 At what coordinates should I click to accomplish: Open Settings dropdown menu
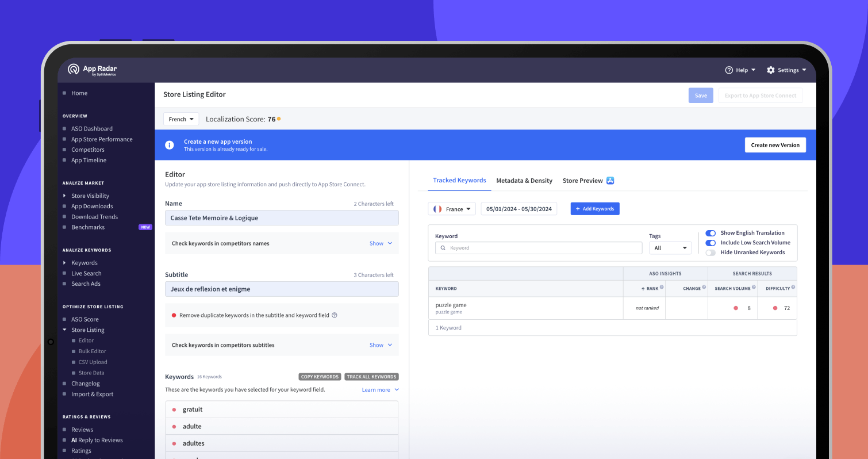[x=786, y=70]
